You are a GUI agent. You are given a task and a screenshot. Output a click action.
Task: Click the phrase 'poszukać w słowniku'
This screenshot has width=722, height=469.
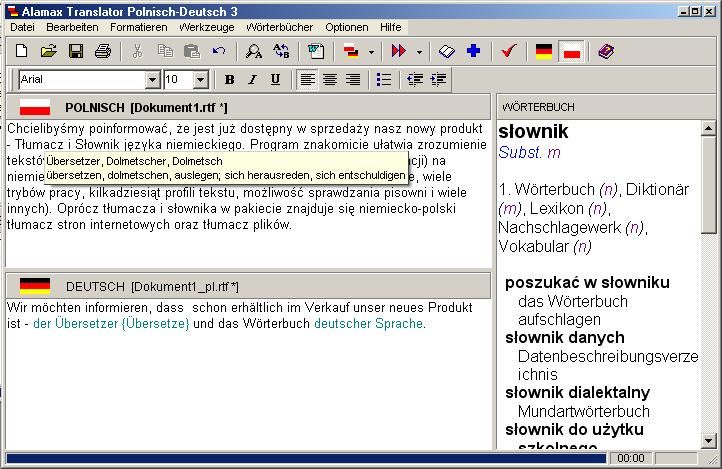[x=587, y=282]
